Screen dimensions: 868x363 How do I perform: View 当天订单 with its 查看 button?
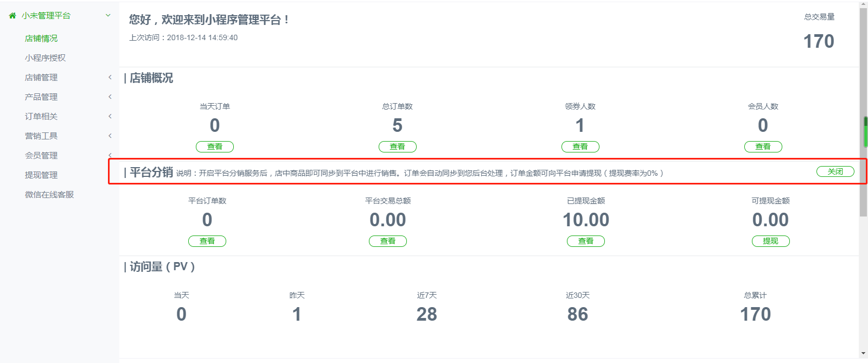[x=215, y=147]
